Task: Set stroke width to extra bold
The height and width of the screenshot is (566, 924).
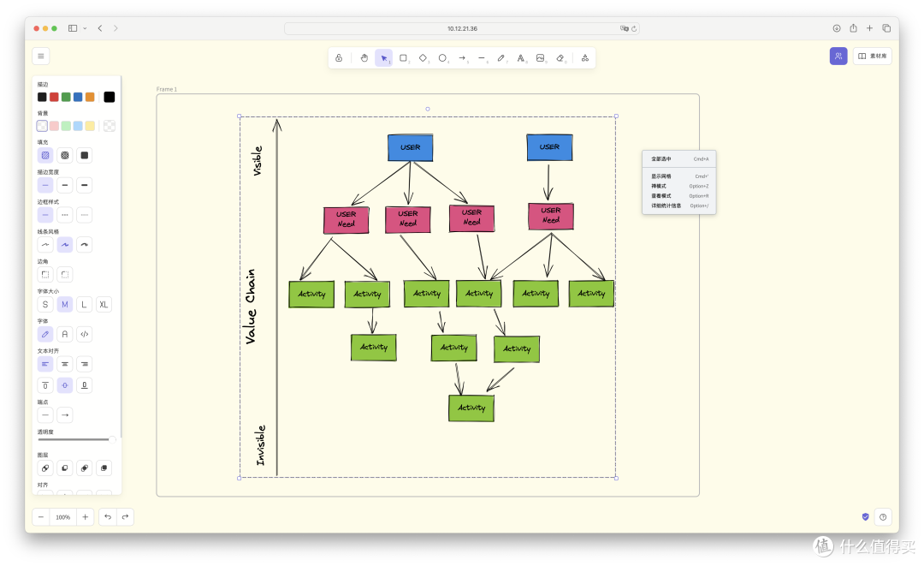Action: [84, 185]
